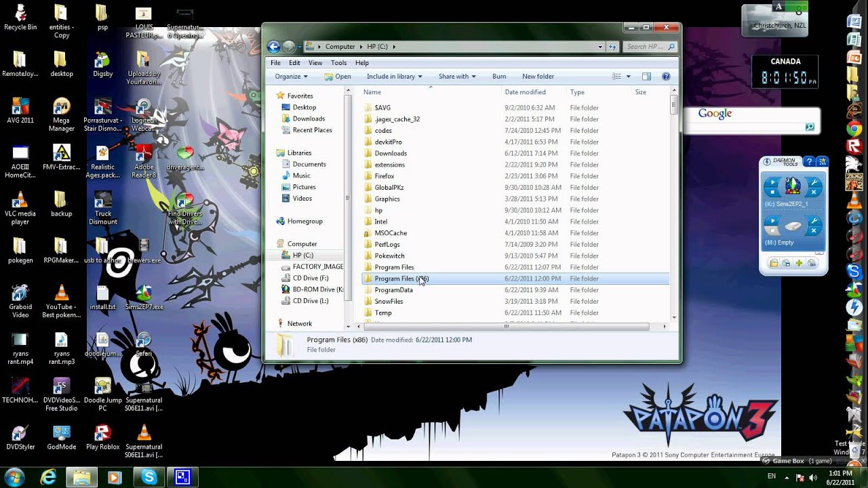Viewport: 868px width, 488px height.
Task: Open the Tools menu
Action: (x=338, y=63)
